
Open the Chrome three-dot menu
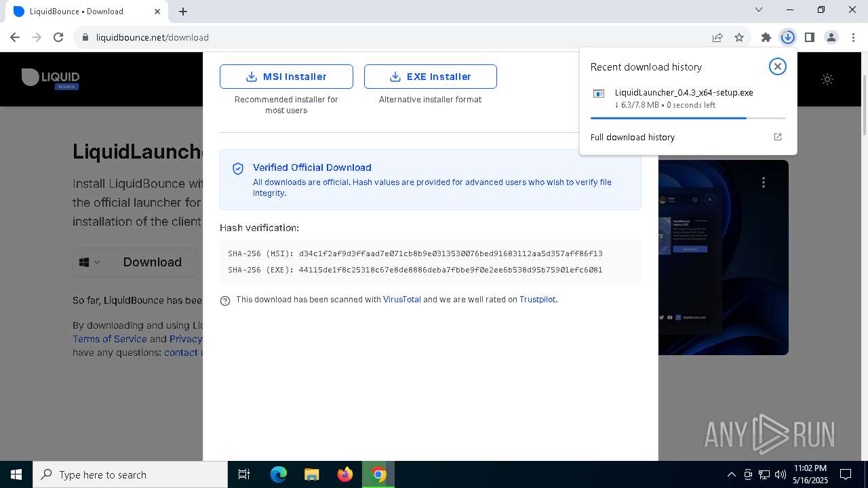point(853,37)
